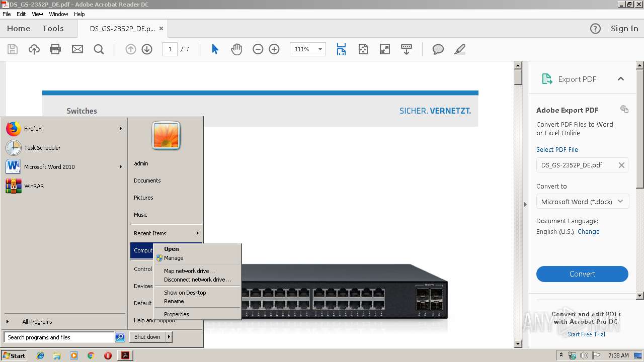Screen dimensions: 644x362
Task: Print the document using printer icon
Action: click(x=55, y=49)
